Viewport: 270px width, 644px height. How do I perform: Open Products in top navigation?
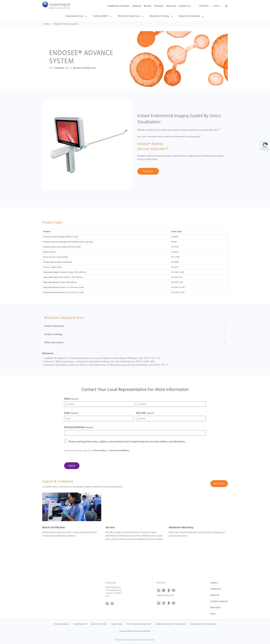[158, 6]
